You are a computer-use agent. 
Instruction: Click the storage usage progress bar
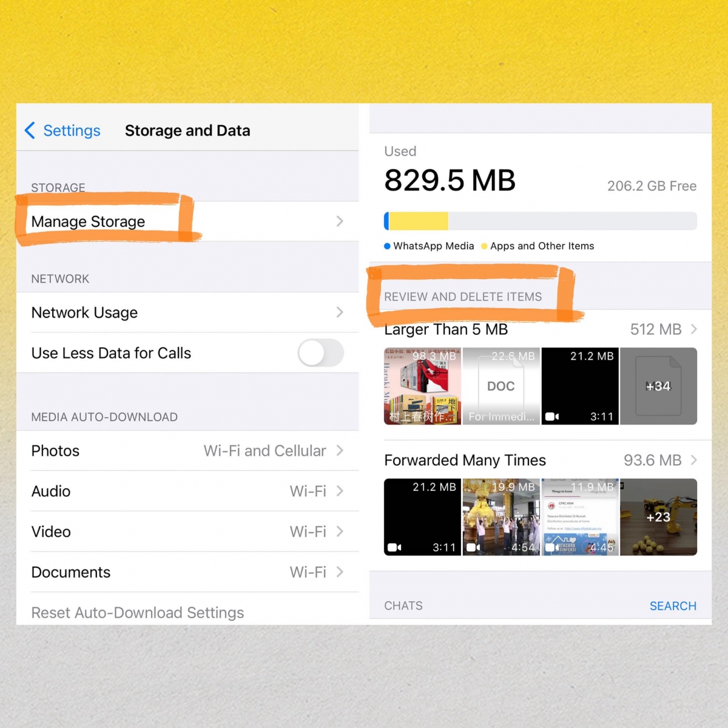click(x=540, y=221)
